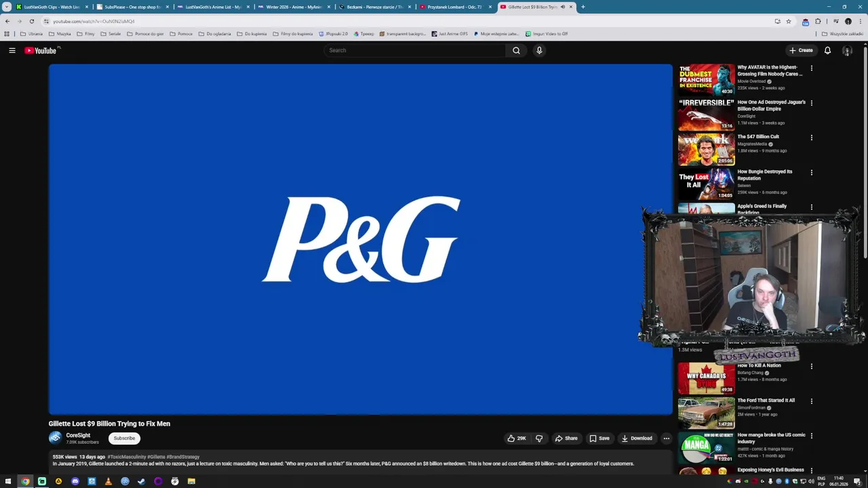Image resolution: width=868 pixels, height=488 pixels.
Task: Switch to LustVanGoth Clips browser tab
Action: 52,7
